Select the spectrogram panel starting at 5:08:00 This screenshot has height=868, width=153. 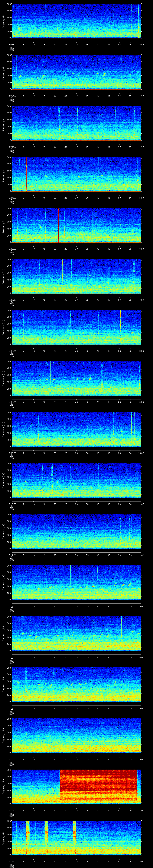(x=77, y=378)
